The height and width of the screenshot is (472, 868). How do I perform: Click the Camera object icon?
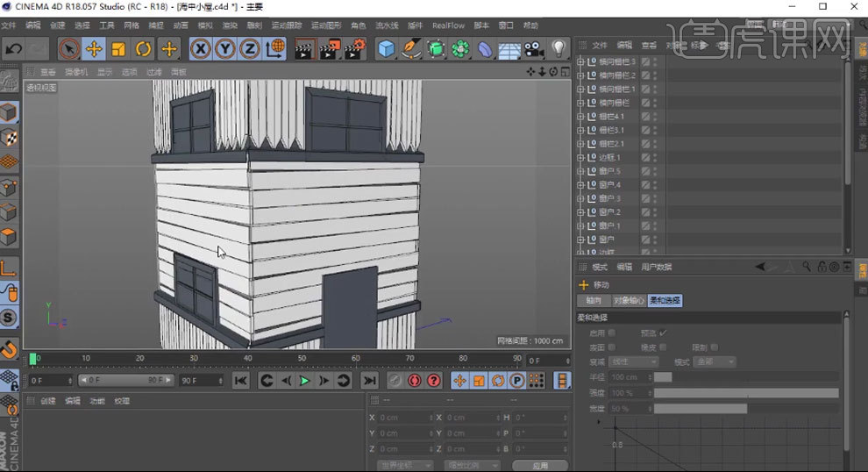point(535,49)
